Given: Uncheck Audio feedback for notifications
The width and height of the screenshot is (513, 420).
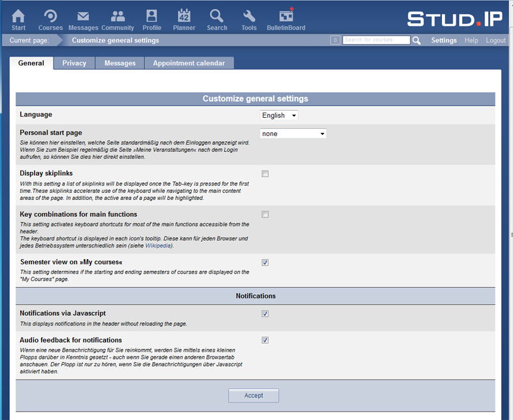Looking at the screenshot, I should [265, 341].
